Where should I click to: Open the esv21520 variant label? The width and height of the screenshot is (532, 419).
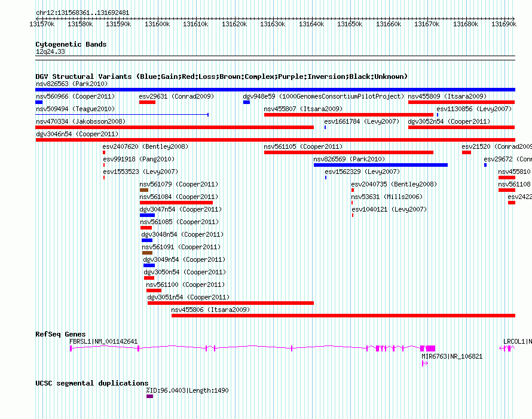pyautogui.click(x=497, y=146)
